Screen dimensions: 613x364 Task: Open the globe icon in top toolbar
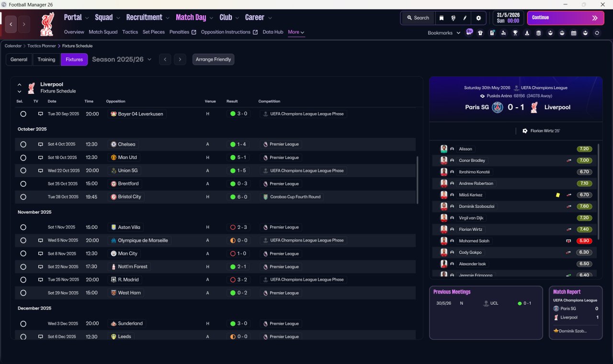pos(453,18)
